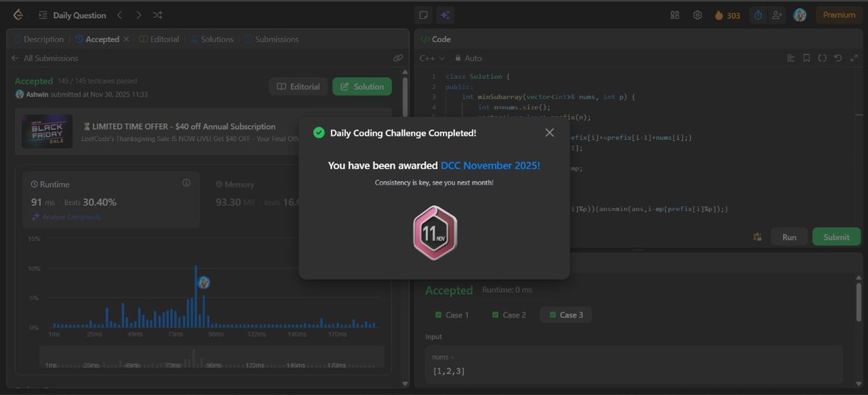Copy submission link icon

tap(398, 58)
